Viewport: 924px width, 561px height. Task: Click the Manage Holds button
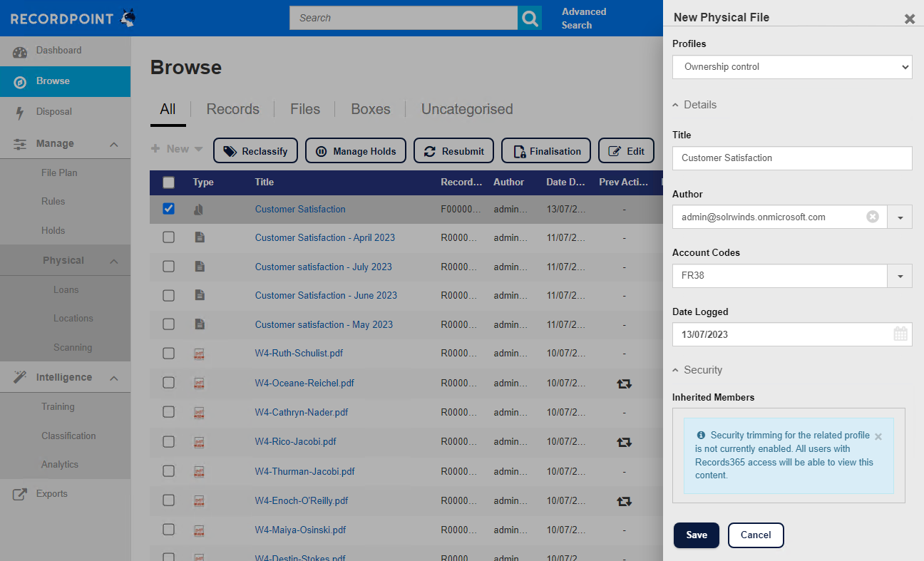point(356,151)
